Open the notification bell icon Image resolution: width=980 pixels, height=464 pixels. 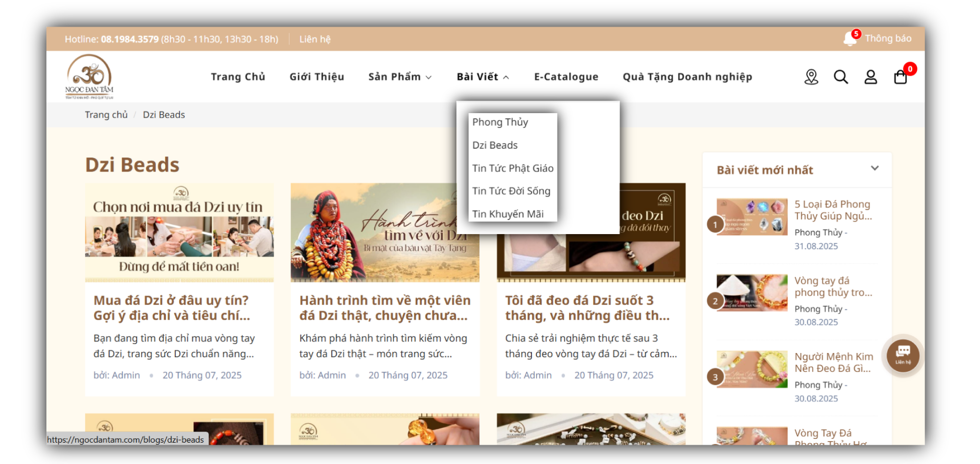coord(850,39)
